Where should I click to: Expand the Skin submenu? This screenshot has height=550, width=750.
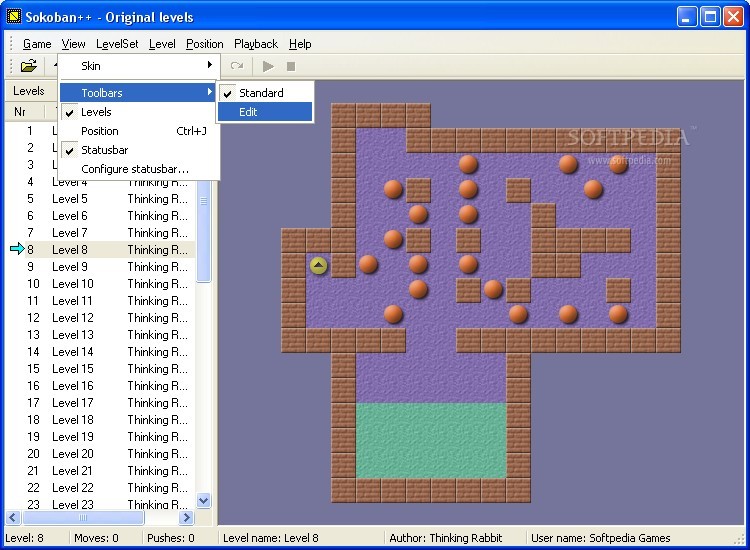tap(138, 66)
